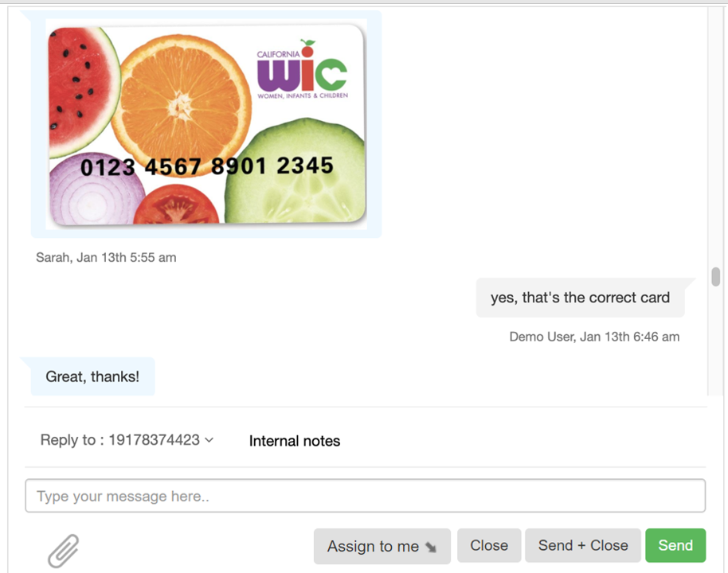Screen dimensions: 728x573
Task: Select the Reply to : 19178374423 label
Action: [119, 440]
